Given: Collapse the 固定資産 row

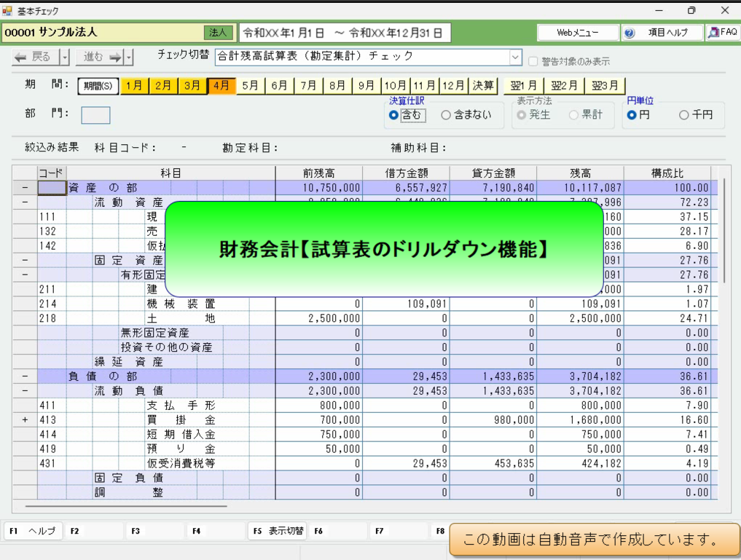Looking at the screenshot, I should (x=25, y=260).
